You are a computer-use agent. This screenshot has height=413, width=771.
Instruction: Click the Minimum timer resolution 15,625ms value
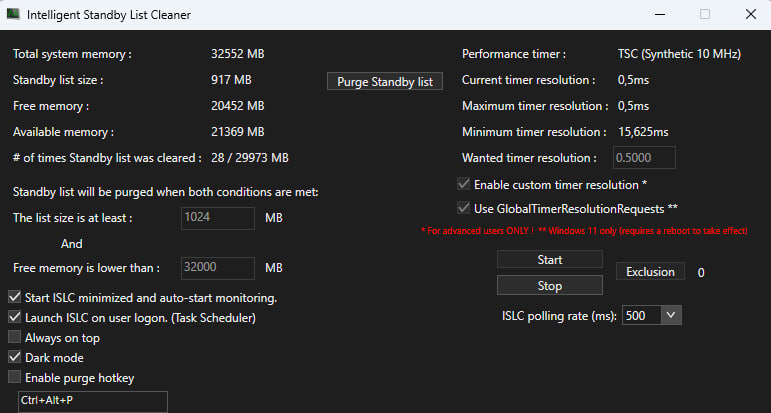point(643,132)
